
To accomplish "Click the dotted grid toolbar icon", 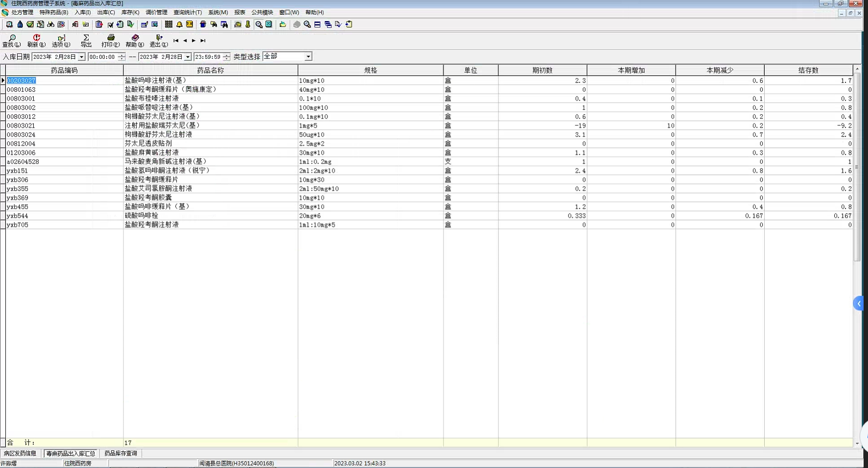I will pos(168,24).
